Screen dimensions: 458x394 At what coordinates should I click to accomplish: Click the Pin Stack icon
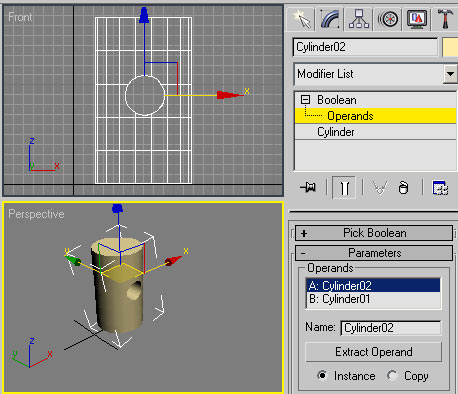[x=308, y=187]
